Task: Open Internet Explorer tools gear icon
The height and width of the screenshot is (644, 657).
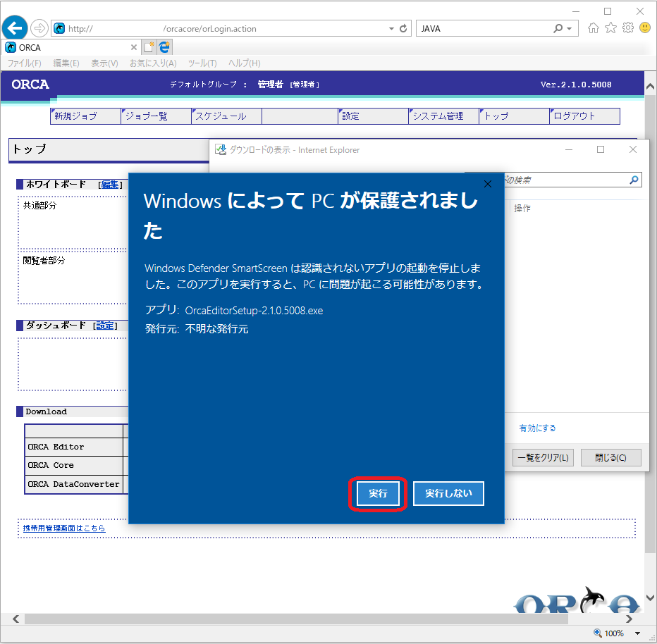Action: click(x=627, y=28)
